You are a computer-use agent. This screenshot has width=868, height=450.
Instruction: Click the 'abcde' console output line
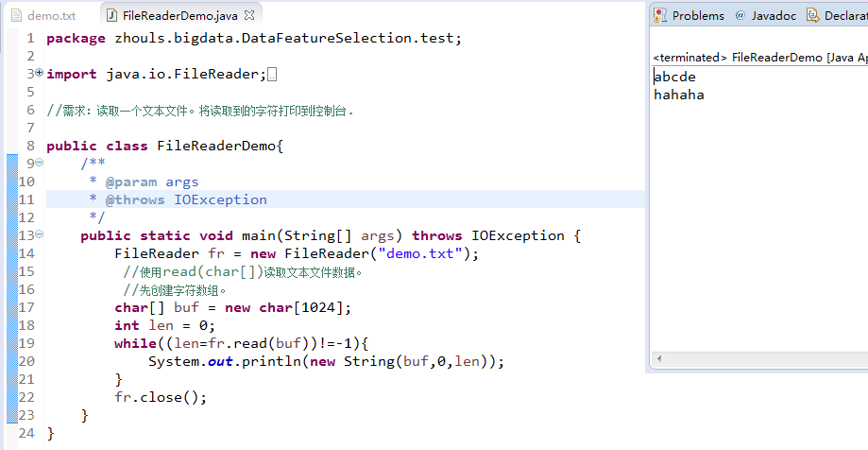pos(674,77)
